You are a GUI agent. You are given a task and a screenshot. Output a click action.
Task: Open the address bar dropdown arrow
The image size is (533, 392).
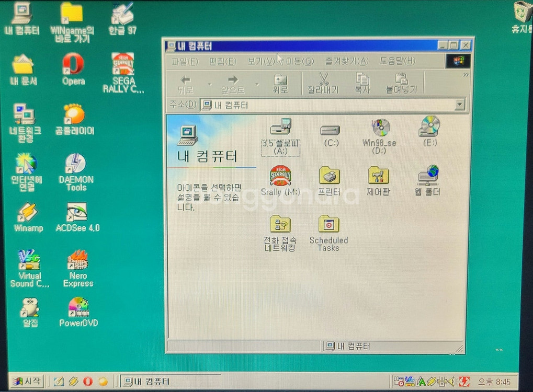[460, 105]
